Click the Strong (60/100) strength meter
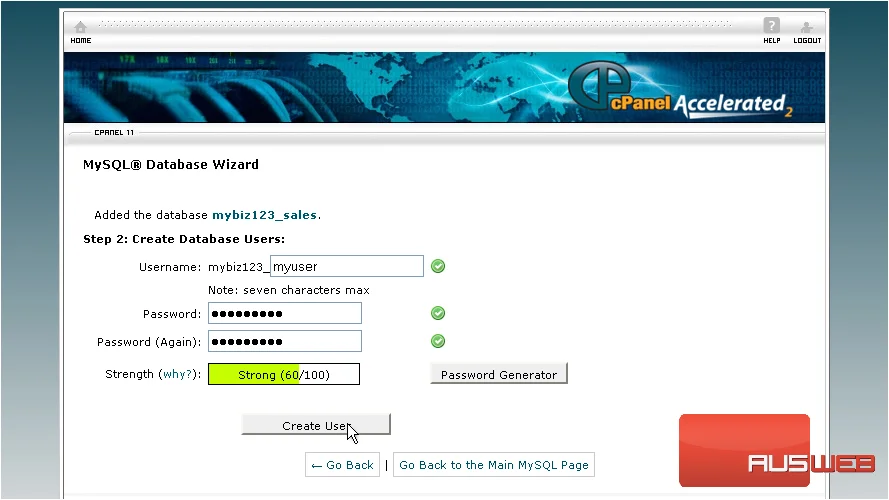 click(283, 374)
